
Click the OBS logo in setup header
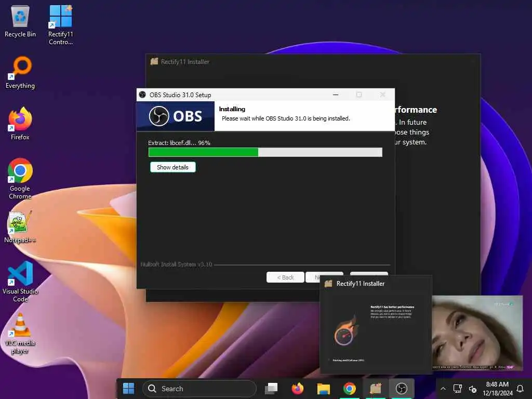pyautogui.click(x=176, y=116)
